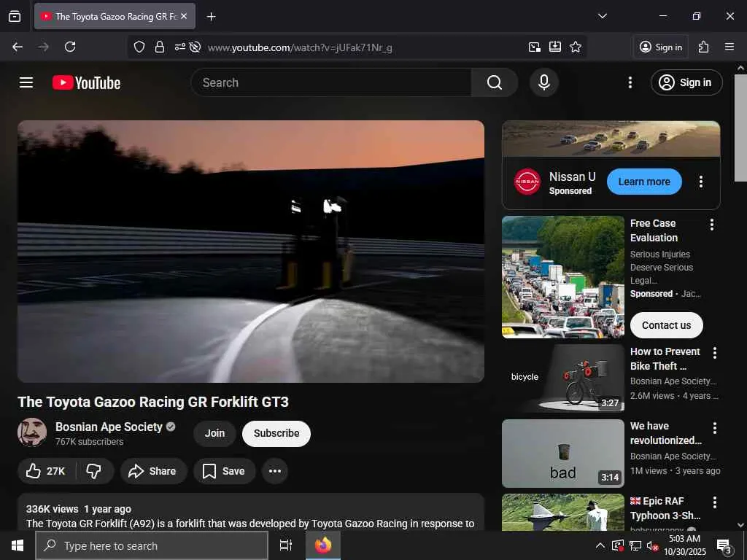Select The Toyota Gazoo Racing browser tab
The width and height of the screenshot is (747, 560).
[x=115, y=16]
